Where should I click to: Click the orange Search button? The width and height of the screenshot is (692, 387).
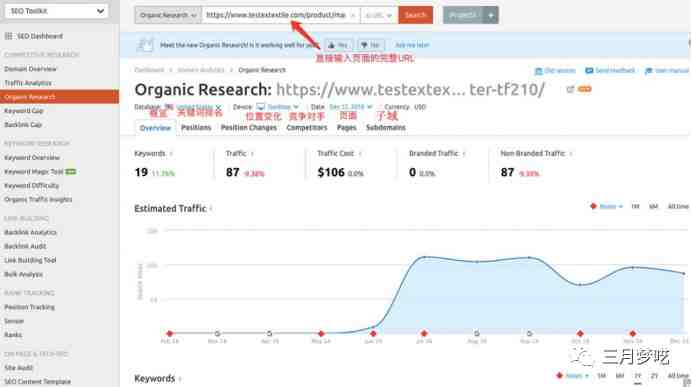point(415,15)
